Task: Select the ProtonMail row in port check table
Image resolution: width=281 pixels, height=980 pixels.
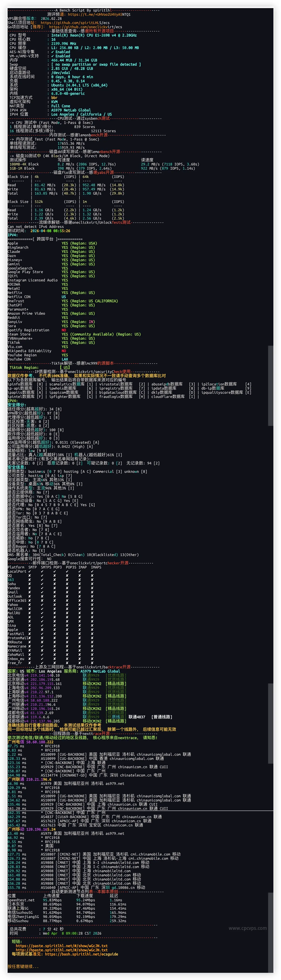Action: pyautogui.click(x=51, y=638)
